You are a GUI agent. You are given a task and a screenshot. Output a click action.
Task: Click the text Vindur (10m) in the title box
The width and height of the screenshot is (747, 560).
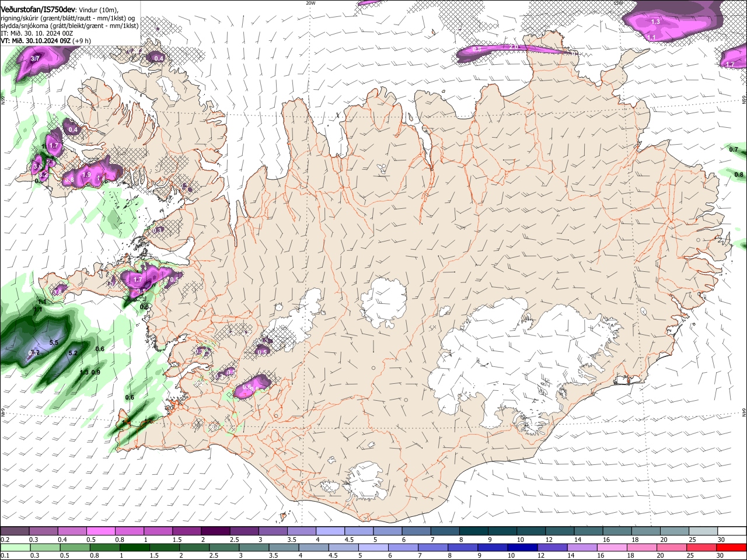tap(98, 10)
